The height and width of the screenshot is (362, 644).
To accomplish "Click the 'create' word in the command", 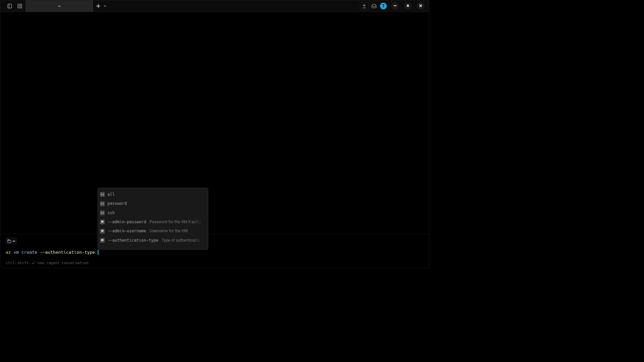I will [29, 252].
